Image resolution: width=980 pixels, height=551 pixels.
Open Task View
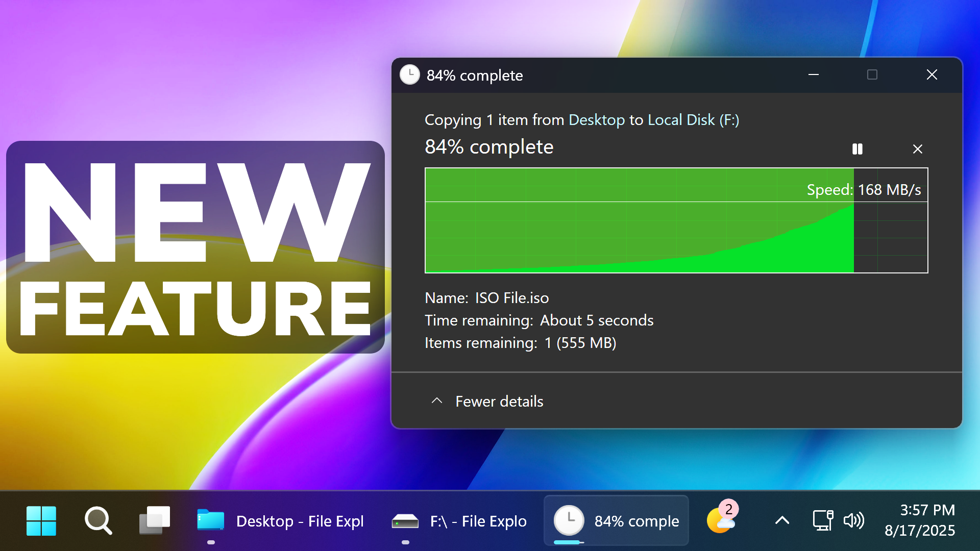[x=154, y=520]
